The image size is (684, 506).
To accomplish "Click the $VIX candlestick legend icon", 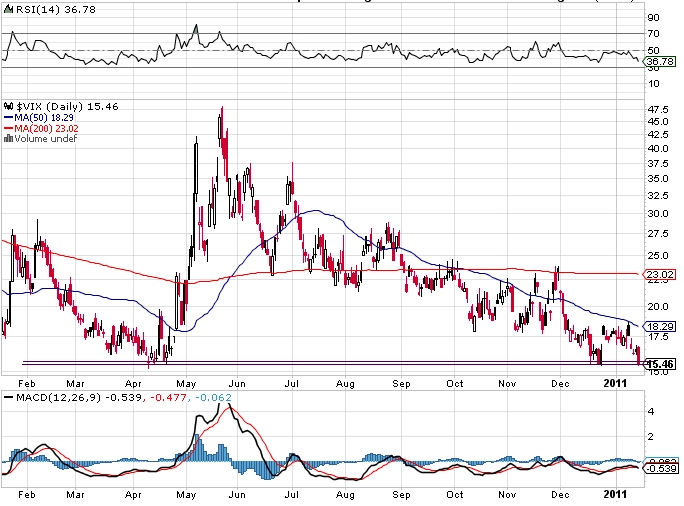I will (x=8, y=106).
